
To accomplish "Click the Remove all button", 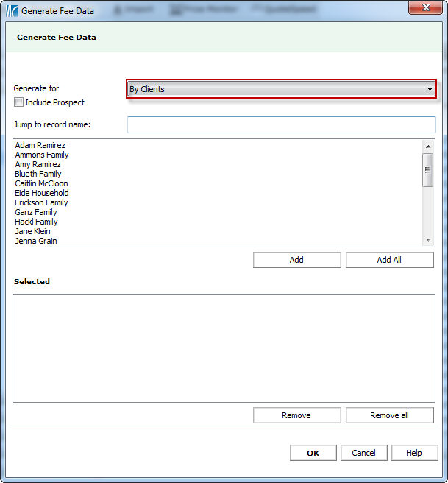I will pyautogui.click(x=389, y=415).
